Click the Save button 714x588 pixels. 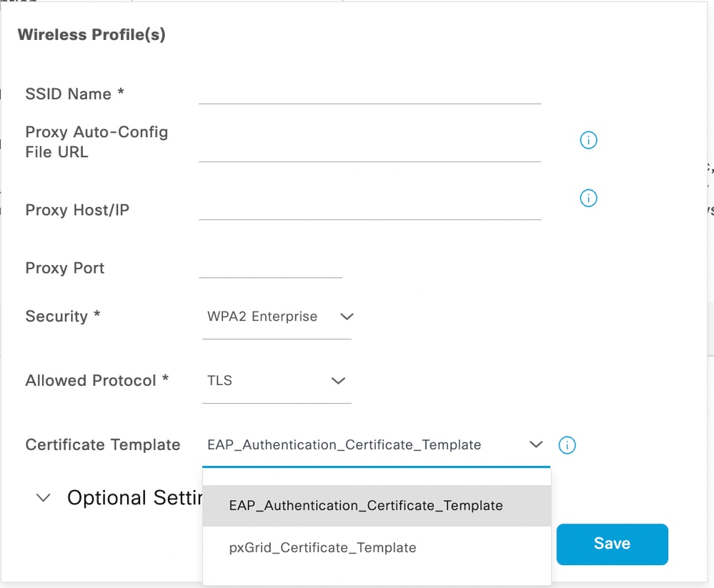[x=612, y=544]
